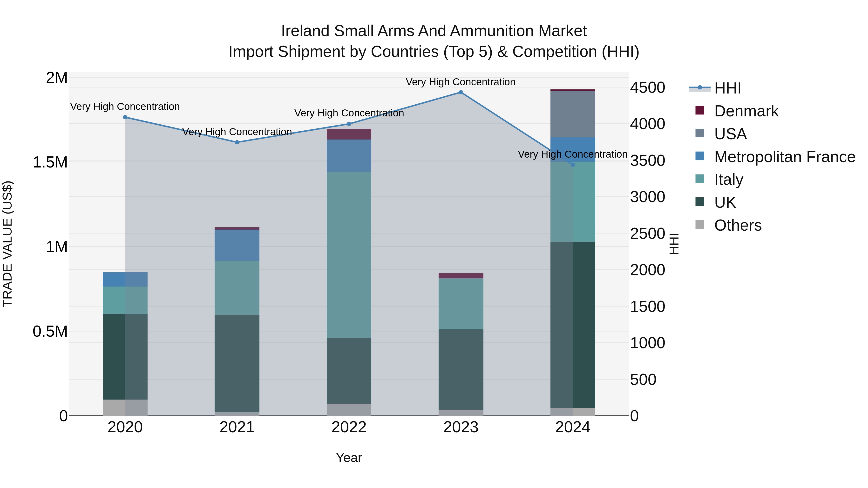Click the Denmark legend color swatch

699,110
